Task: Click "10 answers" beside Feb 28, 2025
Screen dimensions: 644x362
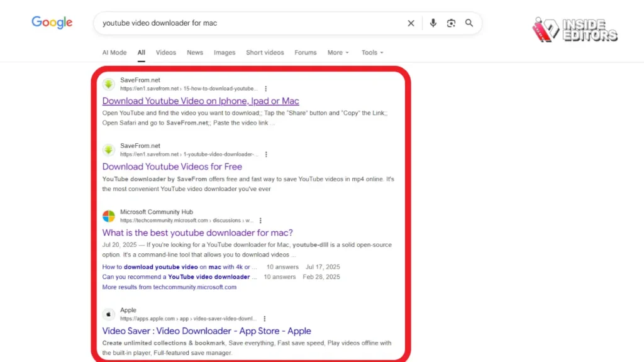Action: 280,277
